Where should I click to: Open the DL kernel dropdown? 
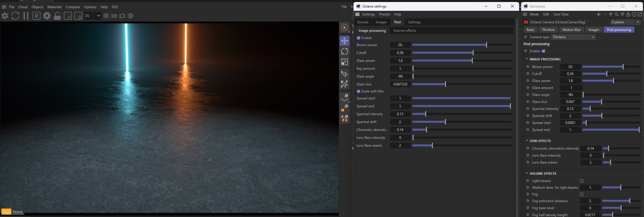tap(93, 16)
